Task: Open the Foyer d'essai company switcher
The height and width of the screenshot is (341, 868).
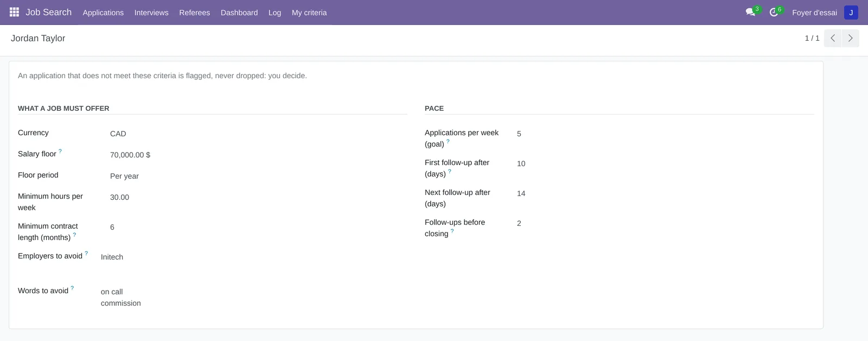Action: 814,12
